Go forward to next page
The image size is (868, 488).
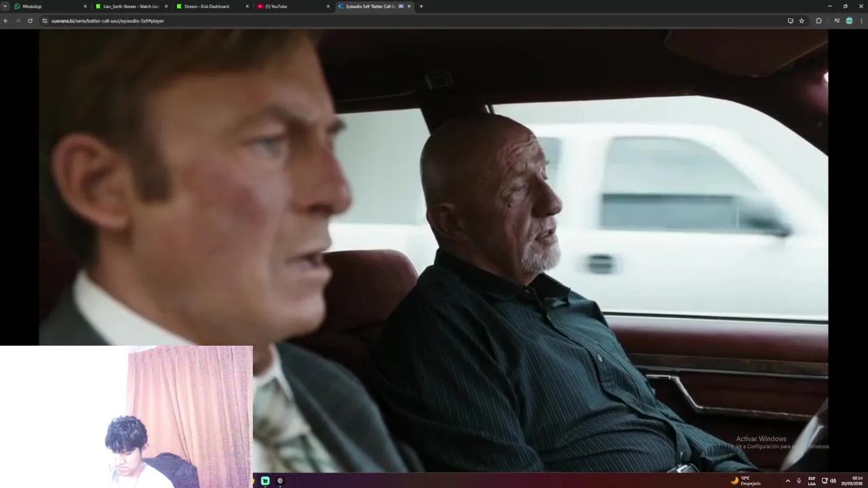(18, 21)
